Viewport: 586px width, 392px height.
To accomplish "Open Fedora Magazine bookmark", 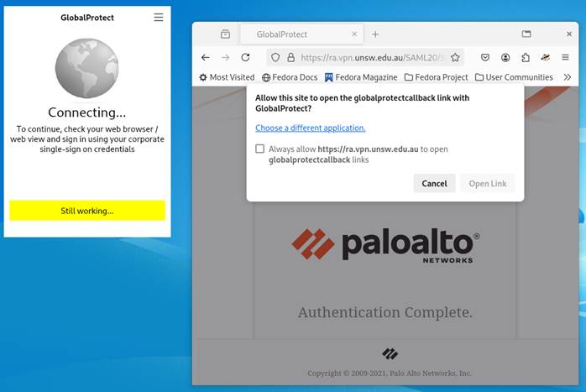I will [x=361, y=77].
